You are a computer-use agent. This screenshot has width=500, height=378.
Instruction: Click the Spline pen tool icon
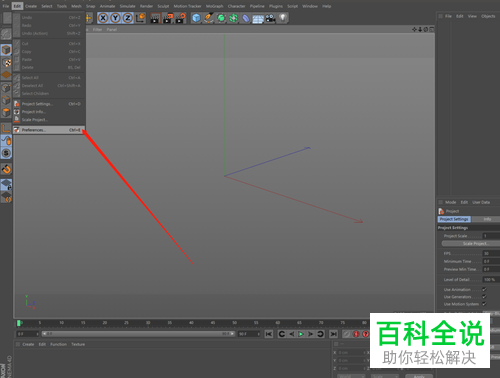click(209, 18)
